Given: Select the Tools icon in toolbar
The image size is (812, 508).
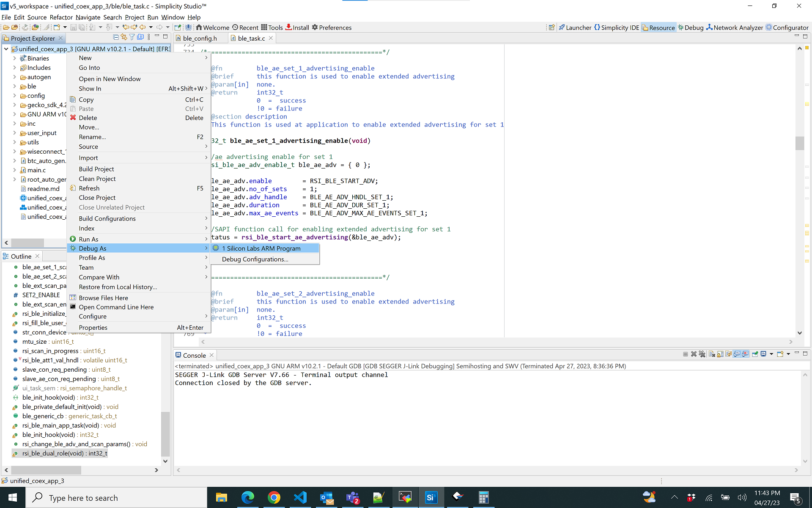Looking at the screenshot, I should coord(264,28).
